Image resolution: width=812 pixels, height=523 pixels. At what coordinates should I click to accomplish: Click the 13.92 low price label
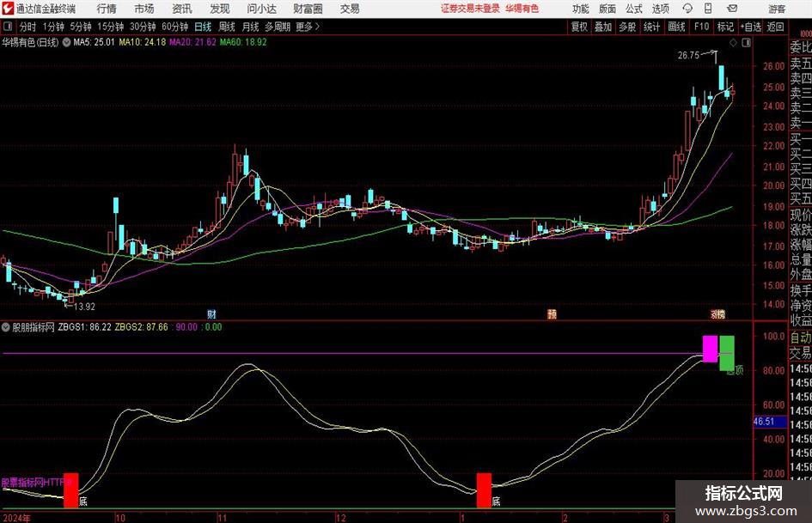coord(84,307)
